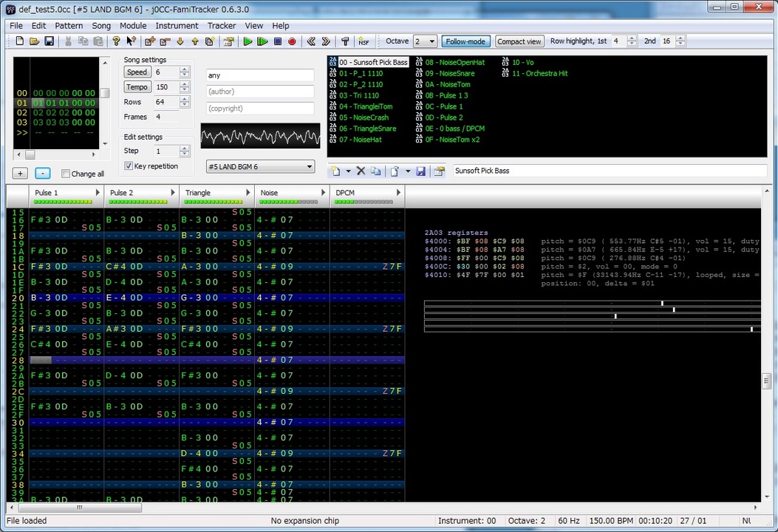Open the Instrument menu
This screenshot has width=778, height=532.
(177, 25)
